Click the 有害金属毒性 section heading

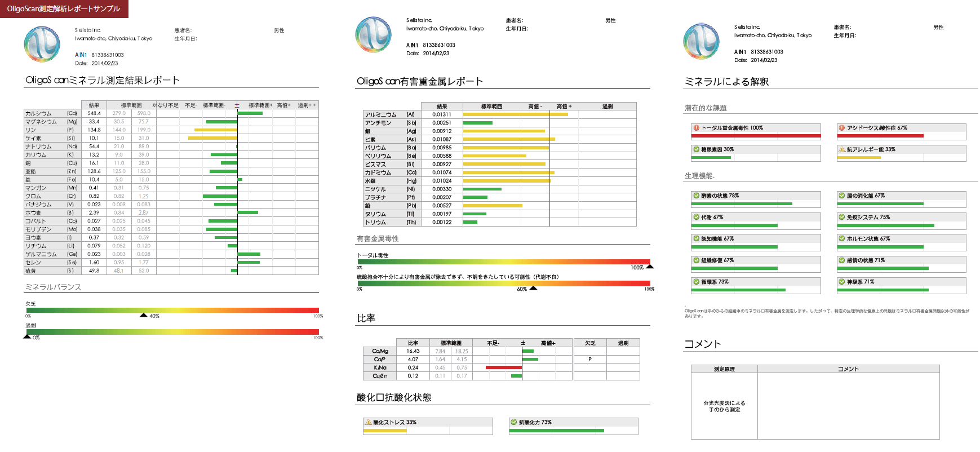pyautogui.click(x=378, y=239)
